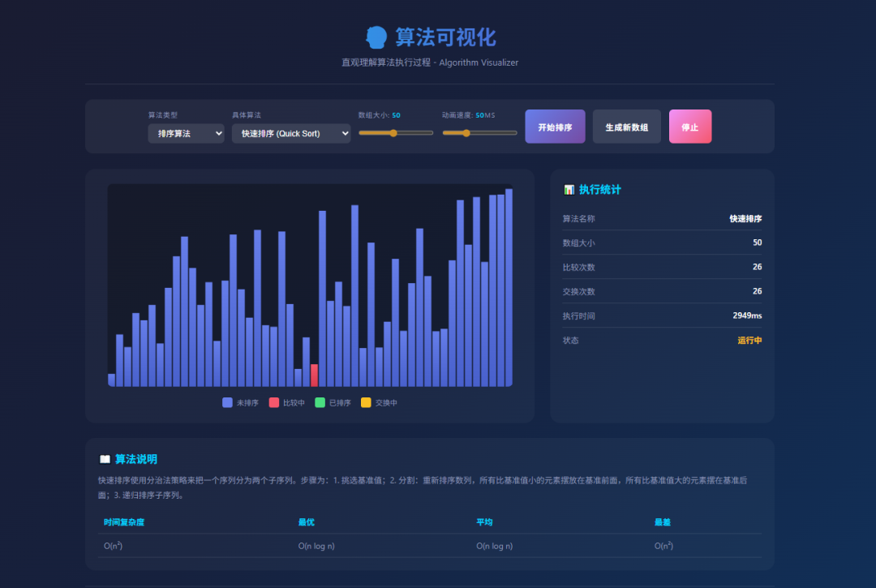Image resolution: width=876 pixels, height=588 pixels.
Task: Click the O(n log n) average complexity cell
Action: [x=495, y=546]
